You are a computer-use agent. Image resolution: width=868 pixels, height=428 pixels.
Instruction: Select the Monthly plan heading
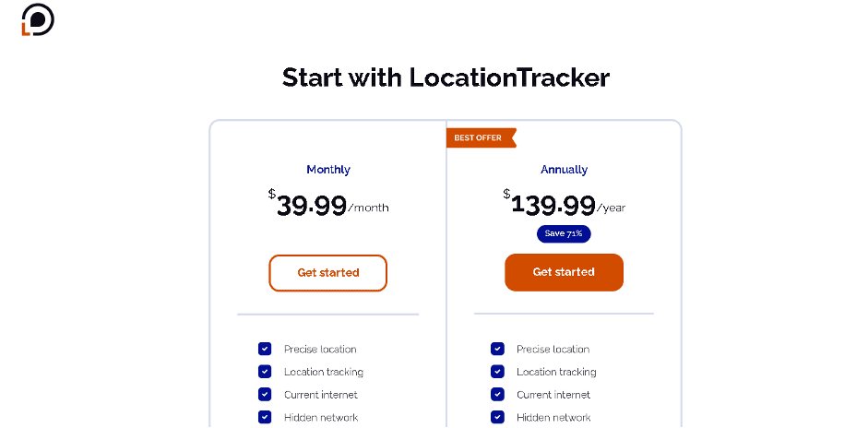(x=328, y=170)
